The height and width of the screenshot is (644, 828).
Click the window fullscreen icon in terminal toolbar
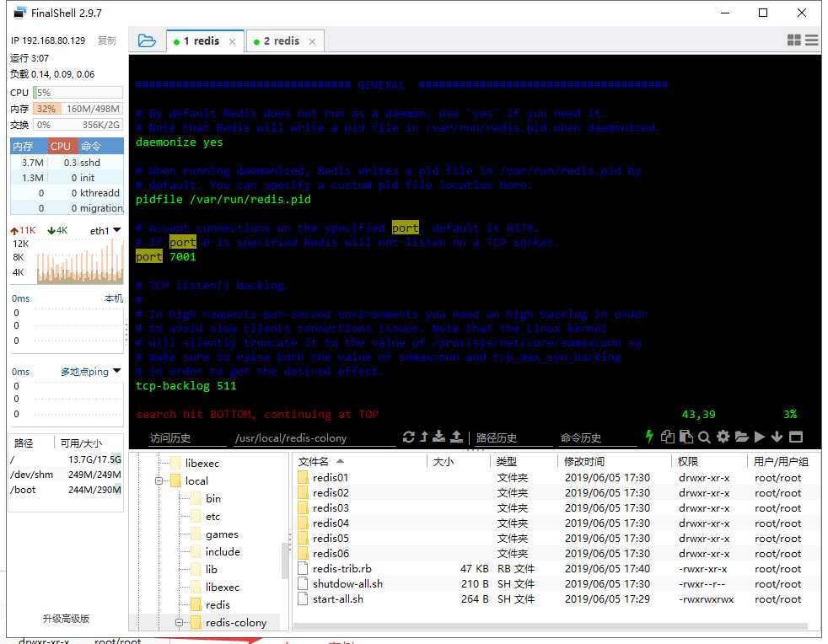pos(796,437)
